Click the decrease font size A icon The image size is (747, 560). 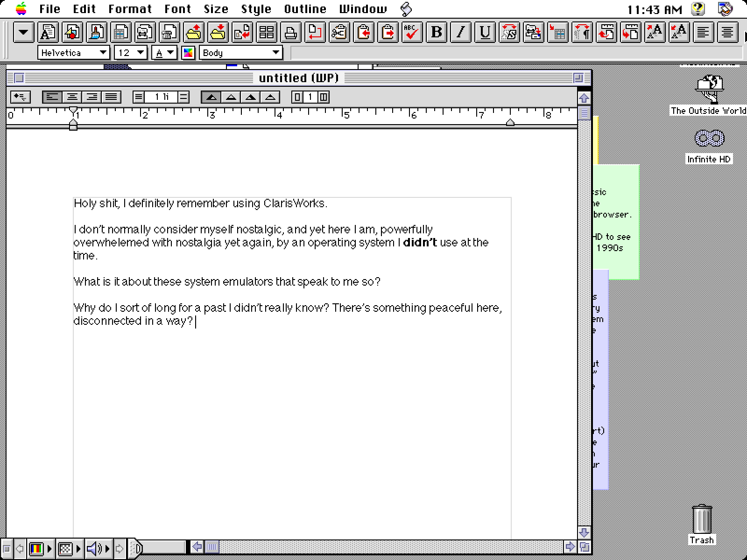[679, 32]
